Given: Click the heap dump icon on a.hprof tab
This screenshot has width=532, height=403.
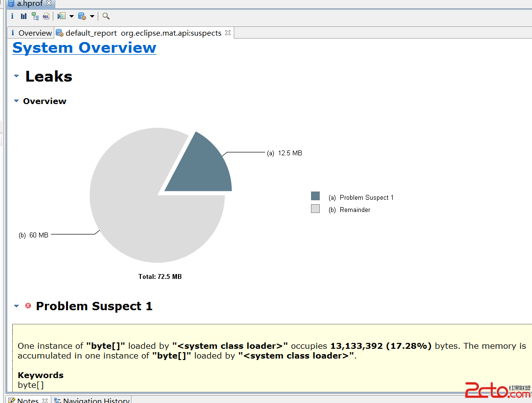Looking at the screenshot, I should [x=12, y=3].
